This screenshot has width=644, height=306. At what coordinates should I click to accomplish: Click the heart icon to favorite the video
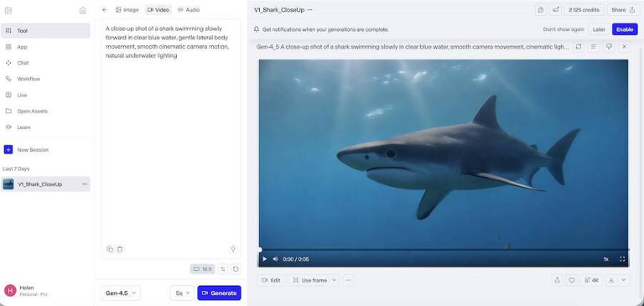pos(572,280)
